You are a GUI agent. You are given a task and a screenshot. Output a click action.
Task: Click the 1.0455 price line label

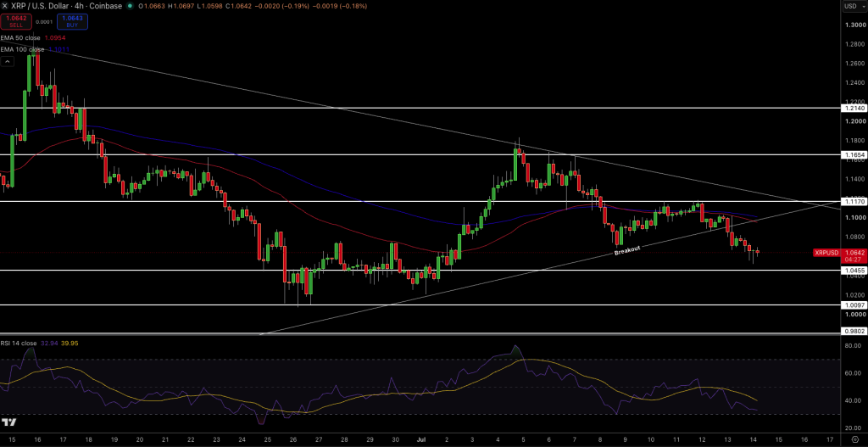tap(853, 271)
